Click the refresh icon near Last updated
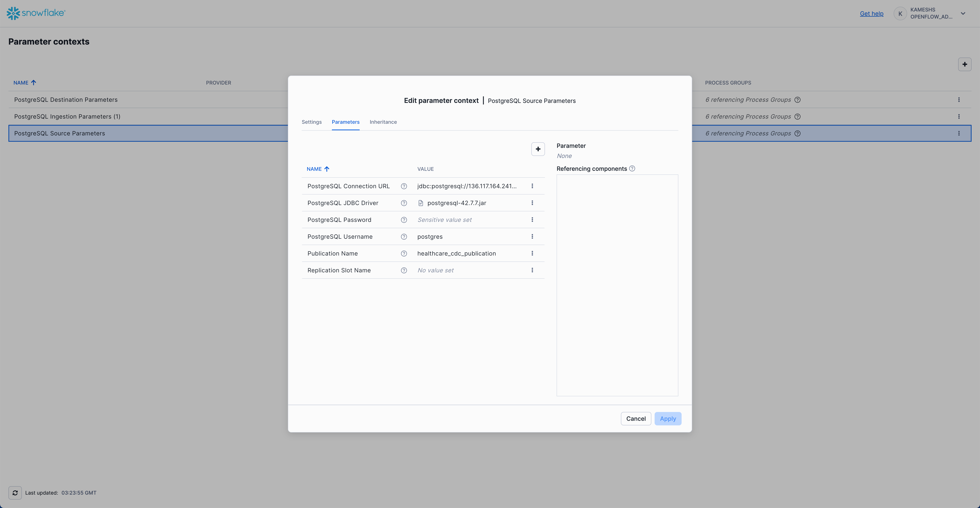 [15, 493]
